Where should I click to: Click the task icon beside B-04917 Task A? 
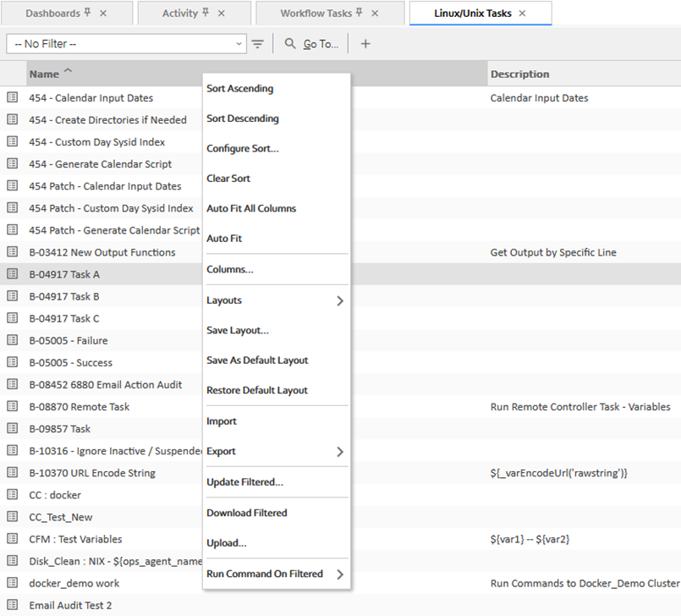[x=12, y=274]
